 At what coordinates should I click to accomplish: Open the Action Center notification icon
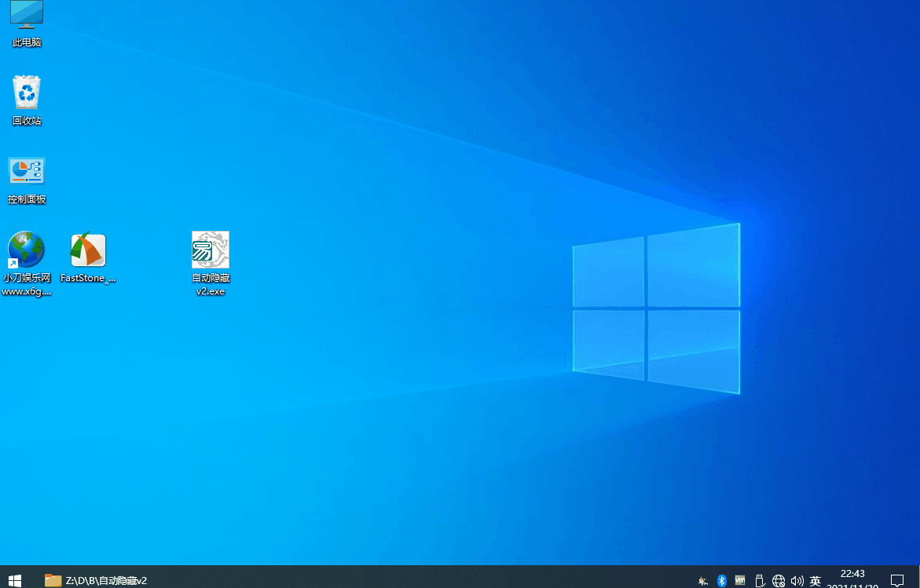pos(896,580)
